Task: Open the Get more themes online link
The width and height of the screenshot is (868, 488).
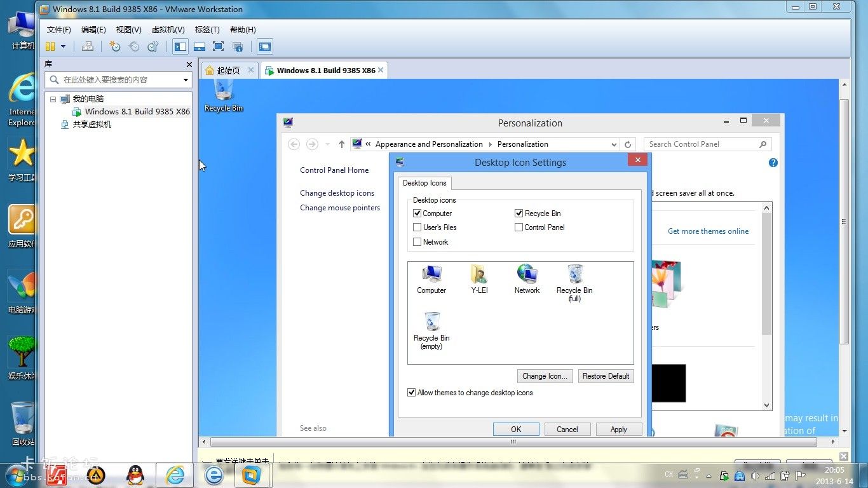Action: pos(708,231)
